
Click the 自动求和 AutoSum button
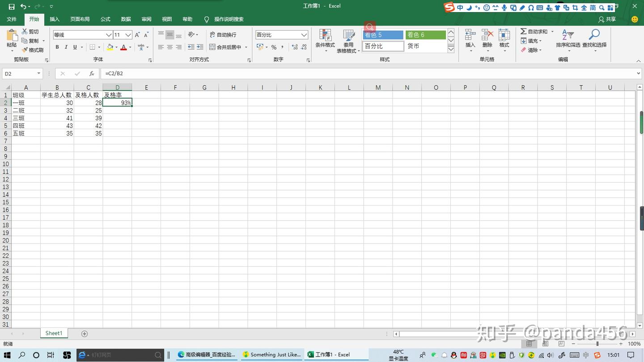click(534, 32)
